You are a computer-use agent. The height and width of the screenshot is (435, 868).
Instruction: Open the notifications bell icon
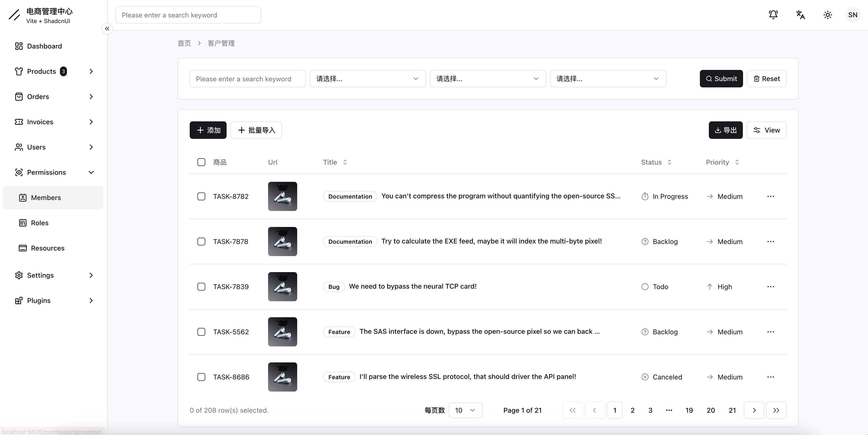pyautogui.click(x=773, y=15)
